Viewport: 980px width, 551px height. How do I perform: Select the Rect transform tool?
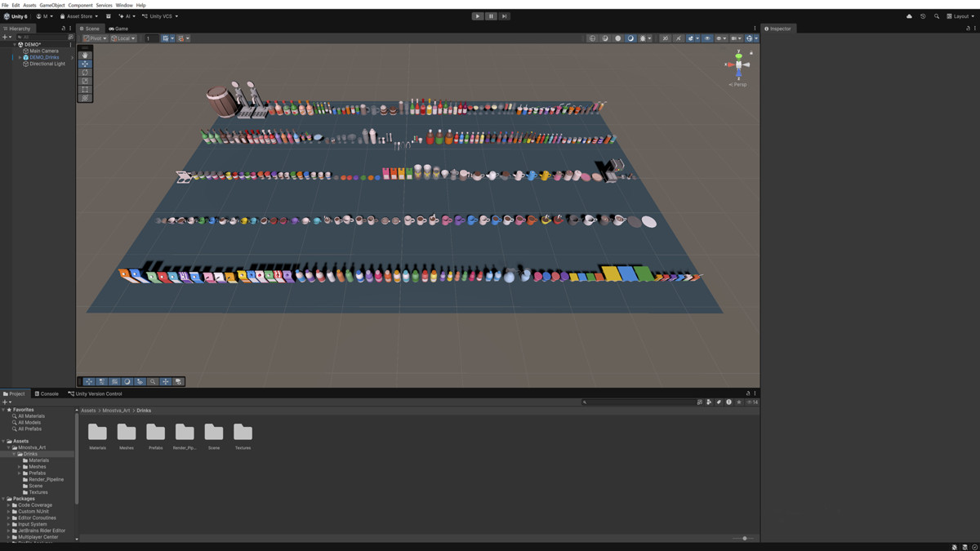click(x=85, y=90)
